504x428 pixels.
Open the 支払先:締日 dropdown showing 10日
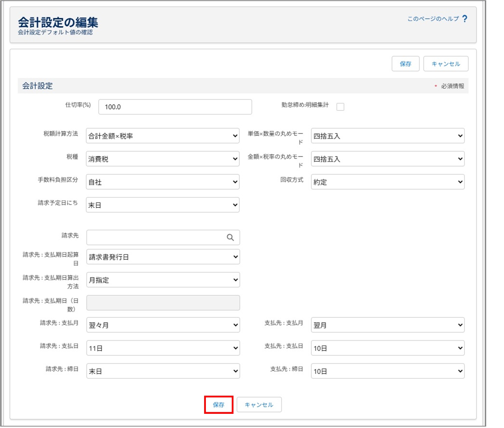coord(387,371)
